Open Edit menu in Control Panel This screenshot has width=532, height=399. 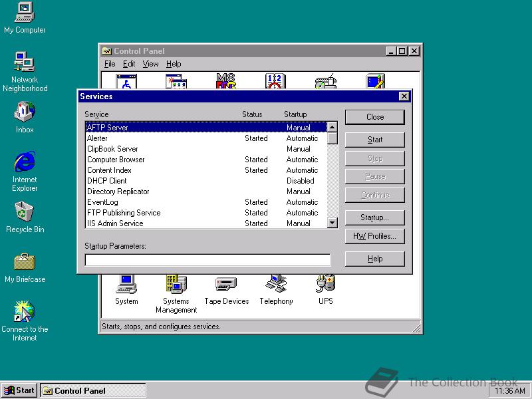pos(129,64)
